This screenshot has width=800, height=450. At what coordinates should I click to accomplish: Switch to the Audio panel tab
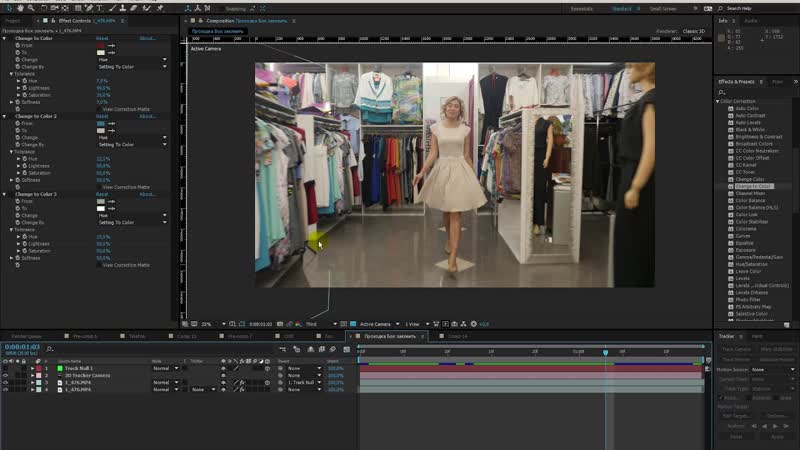pos(751,21)
